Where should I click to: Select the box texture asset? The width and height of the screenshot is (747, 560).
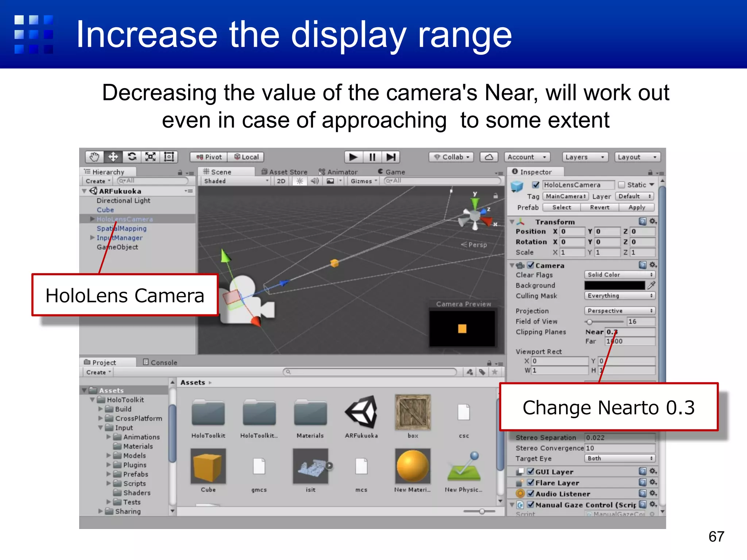(x=413, y=416)
